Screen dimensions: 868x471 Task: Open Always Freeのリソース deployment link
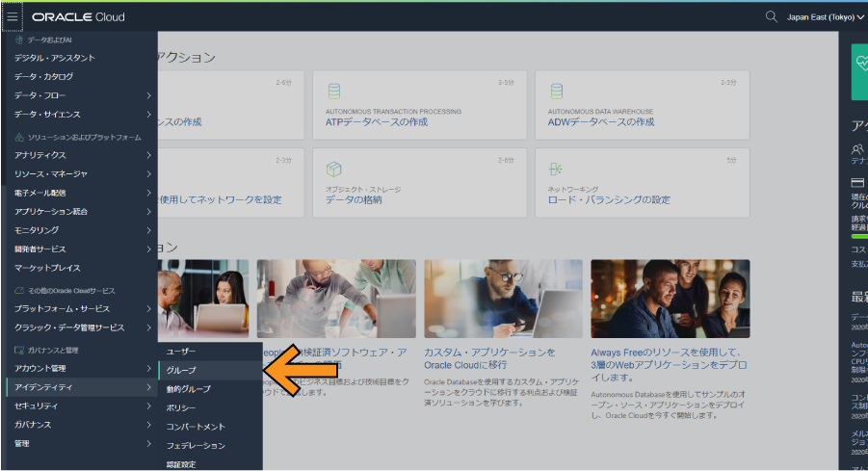(669, 365)
